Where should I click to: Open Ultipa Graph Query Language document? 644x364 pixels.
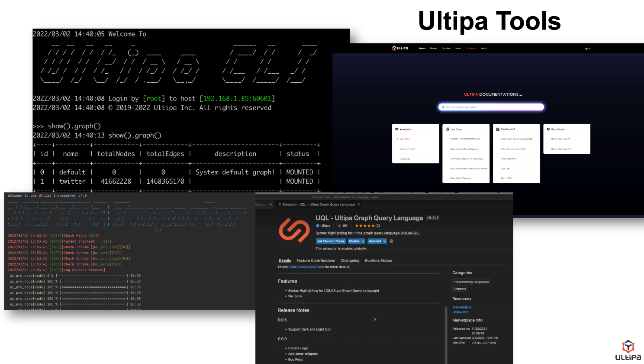517,139
